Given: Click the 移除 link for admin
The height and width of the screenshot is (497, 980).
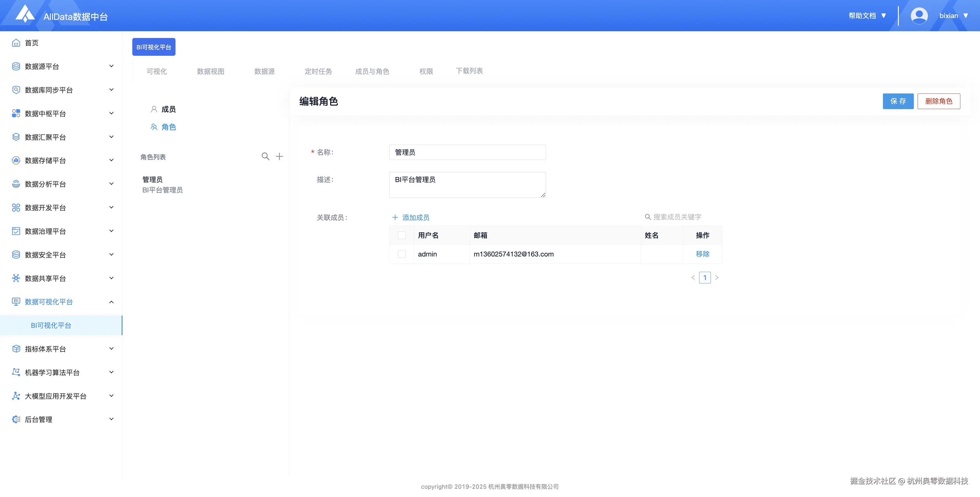Looking at the screenshot, I should click(x=702, y=254).
